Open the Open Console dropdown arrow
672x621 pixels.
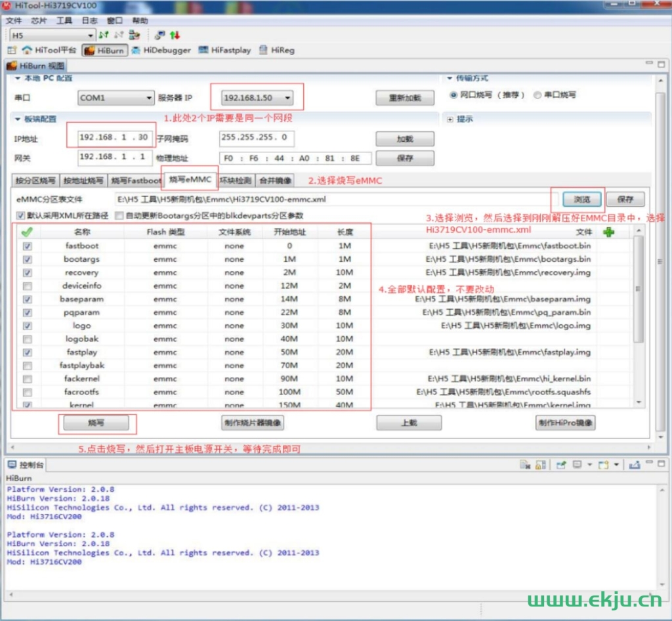click(x=616, y=465)
